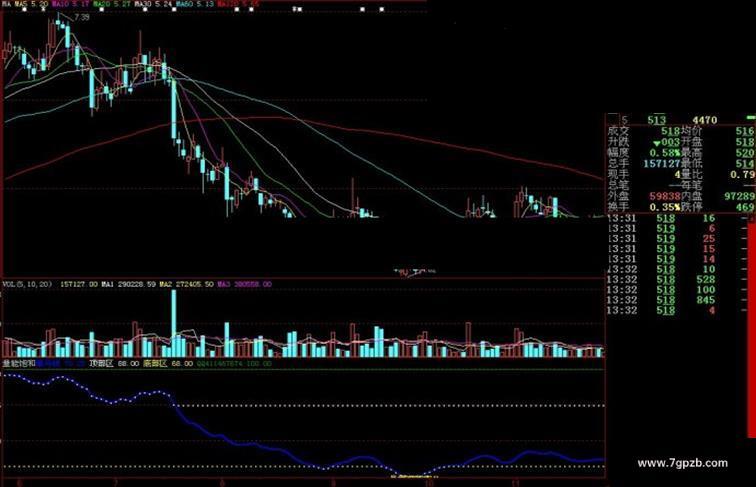Click the 顶部区 68.00 label
This screenshot has width=756, height=487.
tap(114, 364)
